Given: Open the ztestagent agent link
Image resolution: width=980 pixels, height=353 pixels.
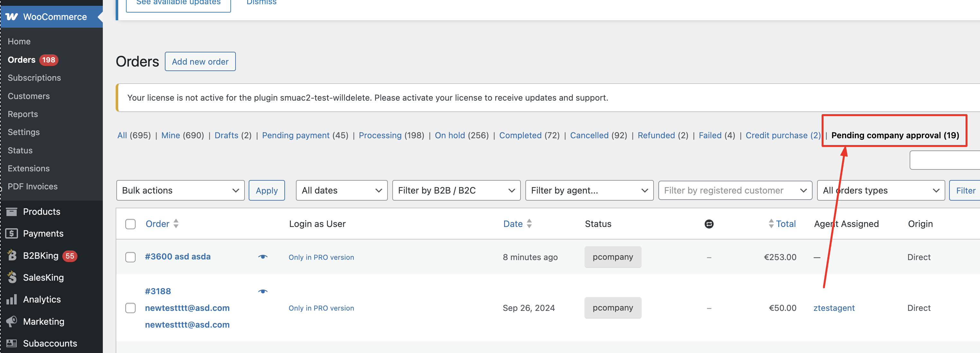Looking at the screenshot, I should [x=834, y=308].
